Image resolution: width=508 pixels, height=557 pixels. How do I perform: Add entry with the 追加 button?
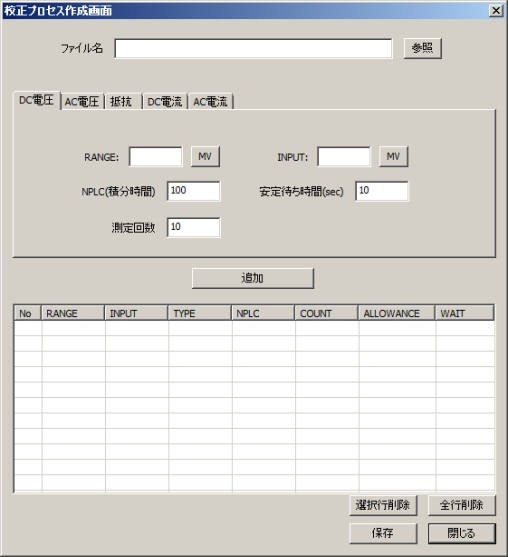[253, 278]
